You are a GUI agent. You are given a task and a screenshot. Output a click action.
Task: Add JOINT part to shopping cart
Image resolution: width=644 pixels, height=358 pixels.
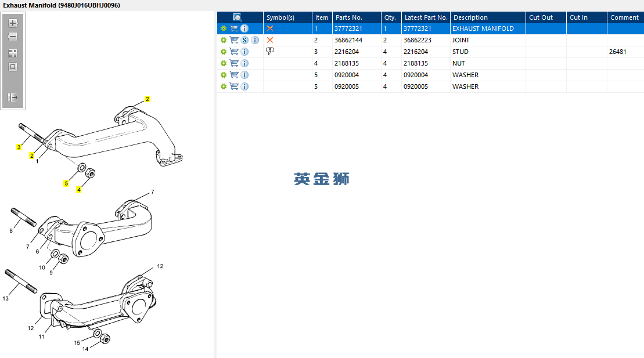[234, 40]
